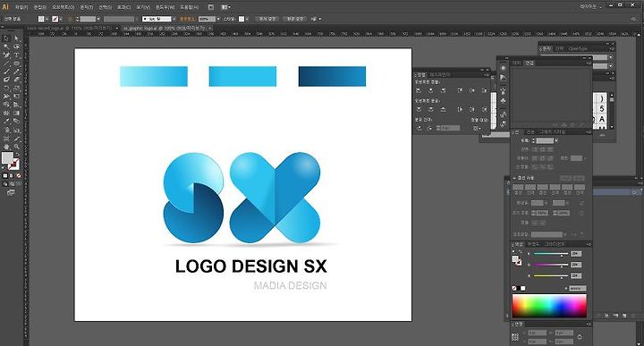The width and height of the screenshot is (644, 346).
Task: Switch toolbox paint mode to Color
Action: tap(5, 175)
